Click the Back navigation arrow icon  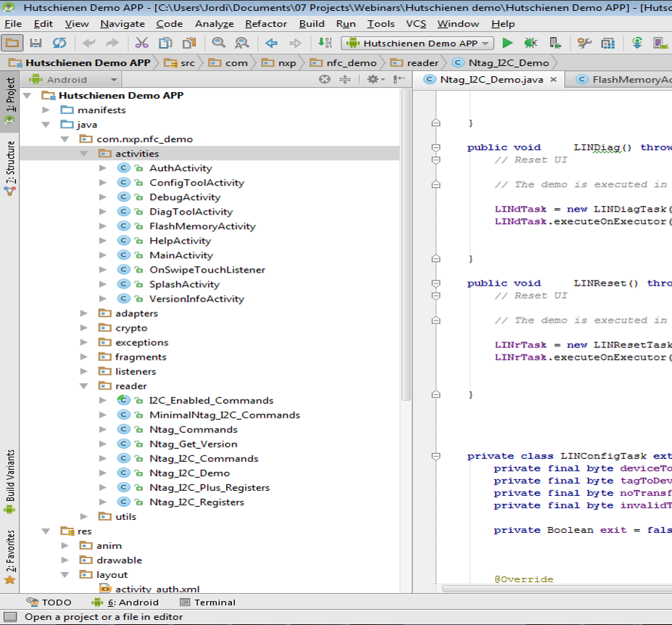click(272, 44)
